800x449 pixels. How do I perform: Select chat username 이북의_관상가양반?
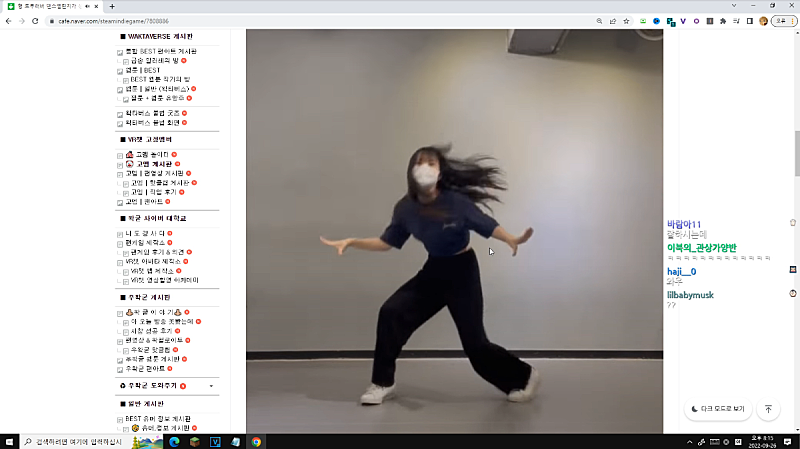[702, 248]
